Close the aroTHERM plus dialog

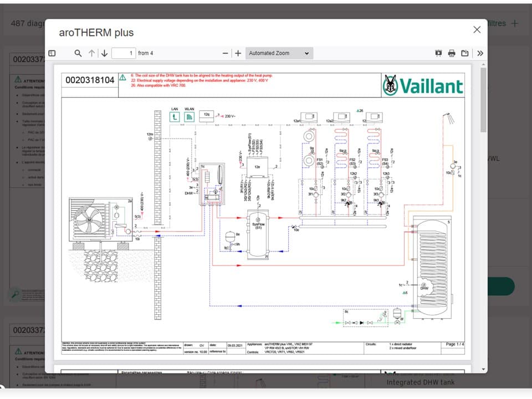(477, 30)
